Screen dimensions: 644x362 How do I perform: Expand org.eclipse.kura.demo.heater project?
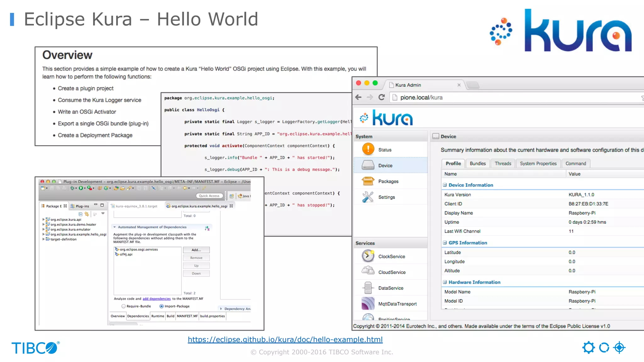pos(43,224)
